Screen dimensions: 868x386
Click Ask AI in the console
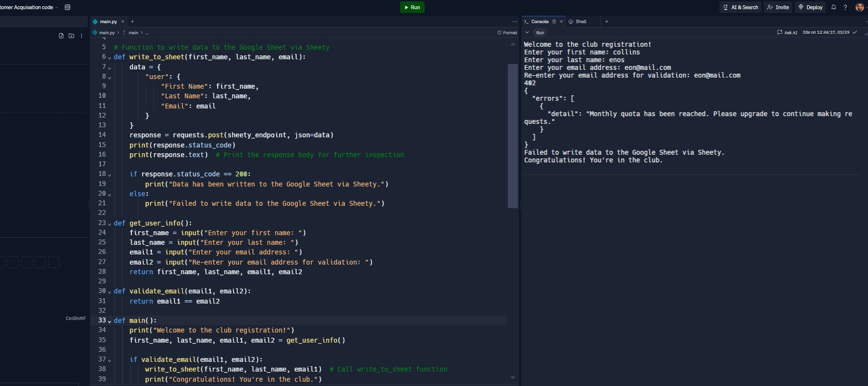pyautogui.click(x=787, y=33)
